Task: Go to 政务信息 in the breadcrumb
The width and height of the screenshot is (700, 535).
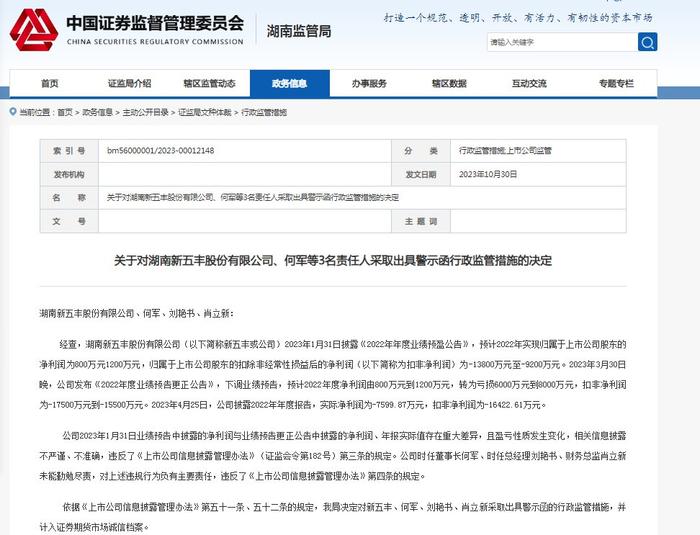Action: click(97, 113)
